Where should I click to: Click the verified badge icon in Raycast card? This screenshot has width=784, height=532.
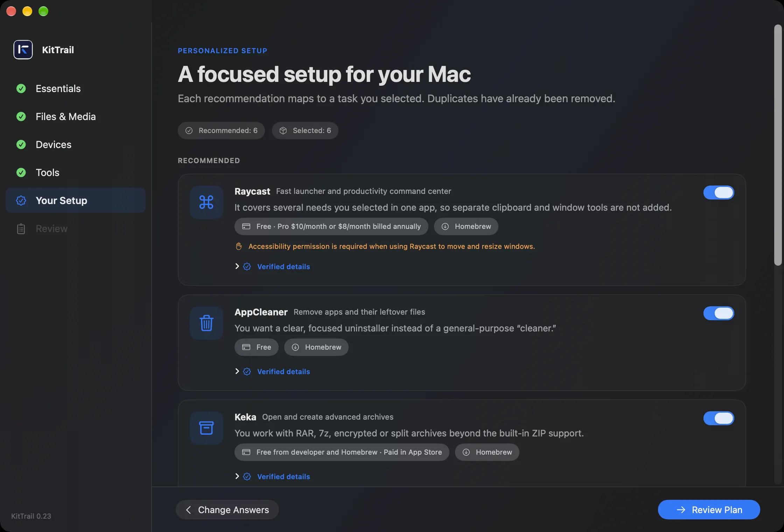pyautogui.click(x=247, y=267)
